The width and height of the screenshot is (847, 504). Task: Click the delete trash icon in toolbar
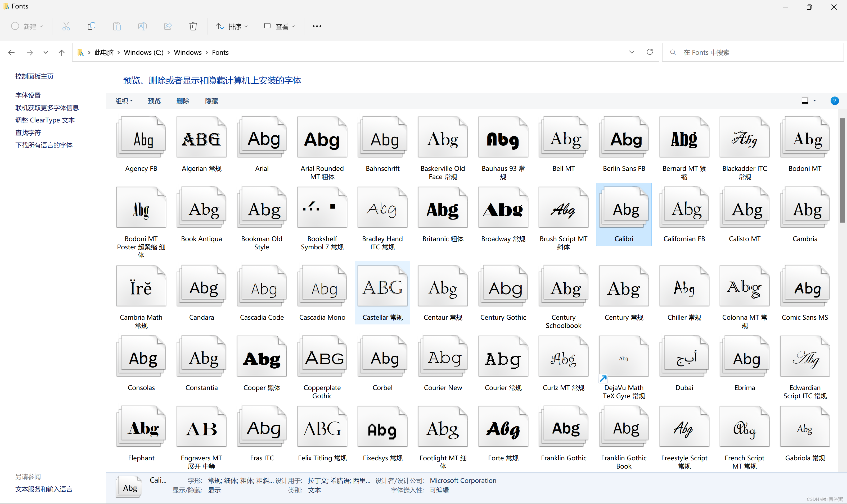[193, 26]
